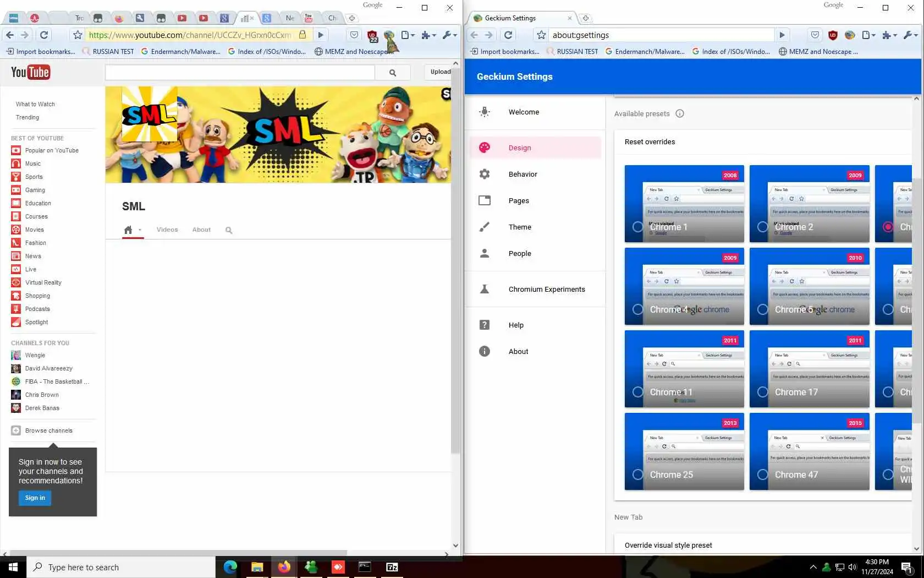Click the Geckium Settings vertical scrollbar

916,301
